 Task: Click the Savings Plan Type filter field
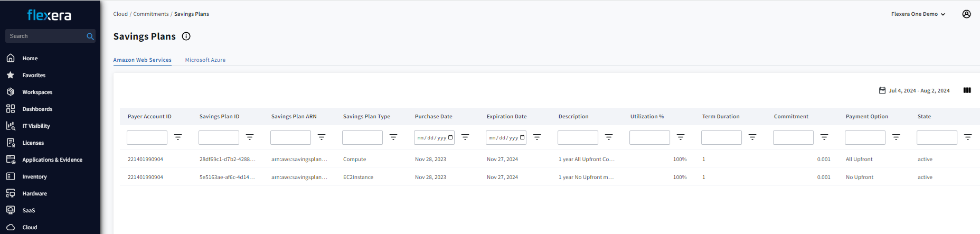tap(362, 138)
